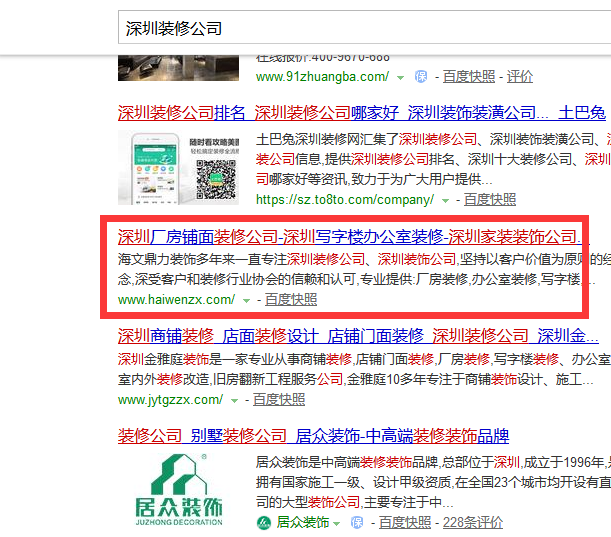Click snippet text 海文鼎力装饰多年来一直专注
This screenshot has width=611, height=537.
coord(202,259)
